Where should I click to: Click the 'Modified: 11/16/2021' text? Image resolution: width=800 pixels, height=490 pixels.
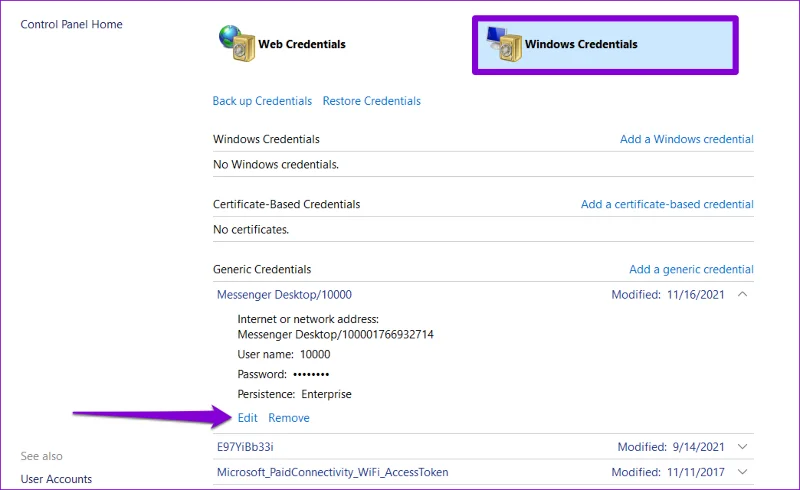tap(668, 295)
